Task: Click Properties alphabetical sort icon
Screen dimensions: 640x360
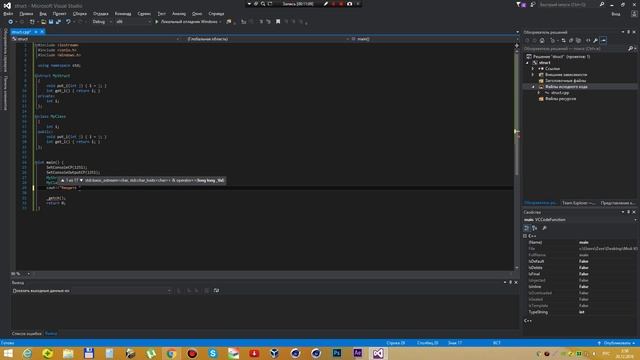Action: pyautogui.click(x=535, y=228)
